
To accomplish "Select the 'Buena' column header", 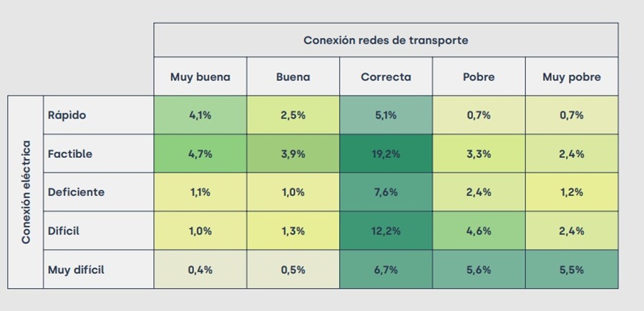I will pyautogui.click(x=293, y=77).
